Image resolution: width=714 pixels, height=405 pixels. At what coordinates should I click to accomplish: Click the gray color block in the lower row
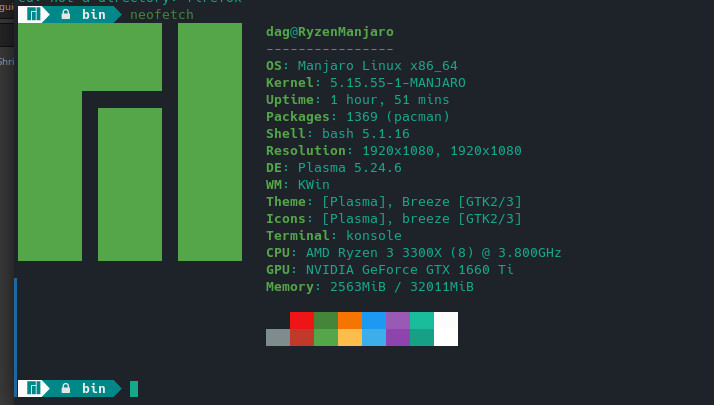(x=278, y=337)
